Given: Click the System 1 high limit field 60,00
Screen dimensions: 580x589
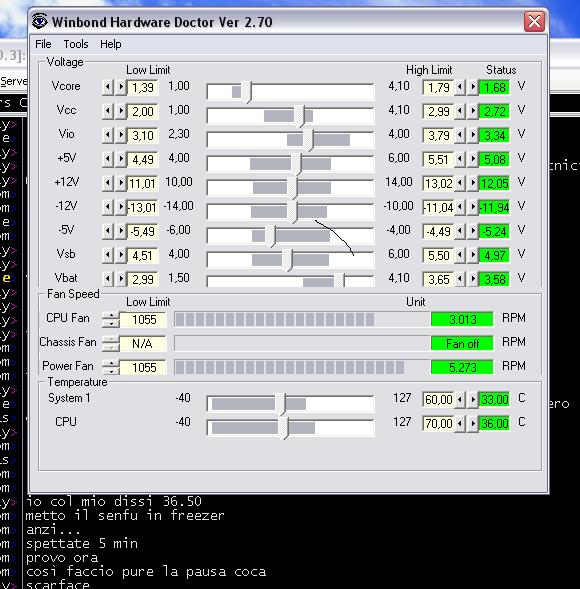Looking at the screenshot, I should [x=438, y=399].
